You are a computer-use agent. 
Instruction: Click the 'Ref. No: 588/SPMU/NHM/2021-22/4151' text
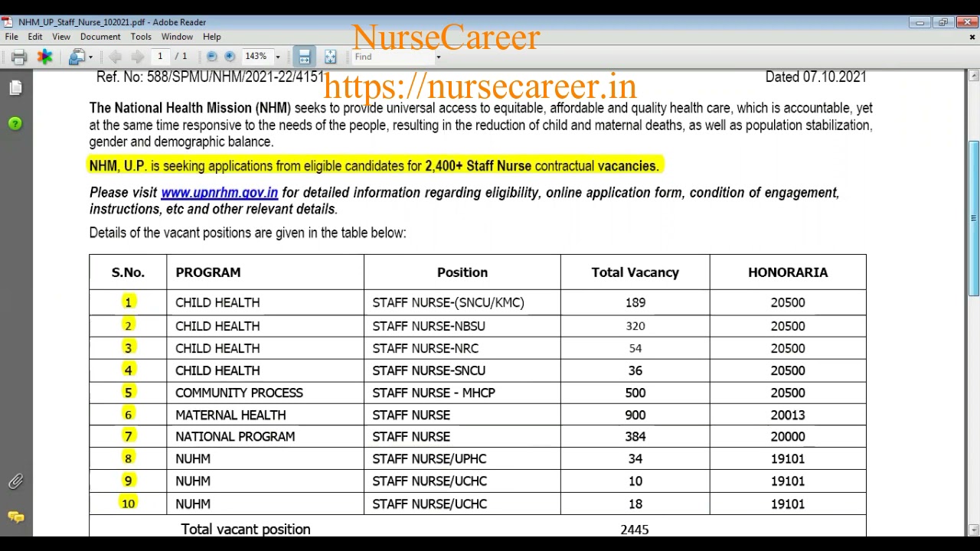[210, 77]
